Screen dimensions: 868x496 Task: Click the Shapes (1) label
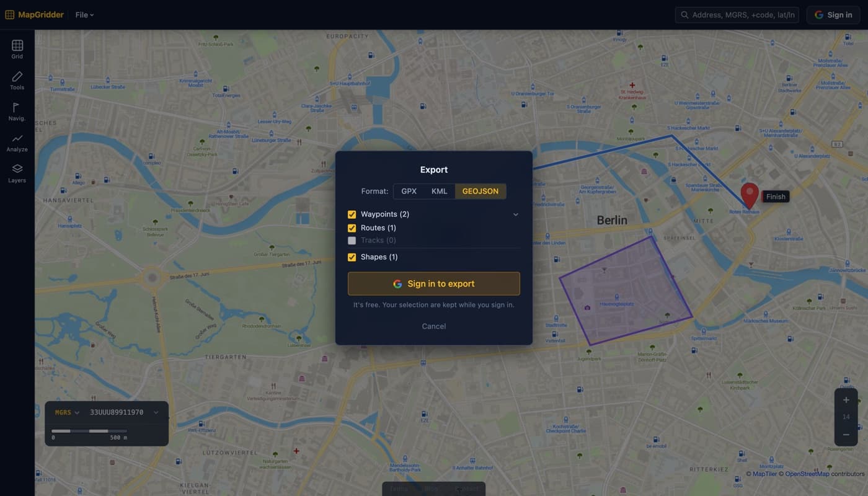[379, 257]
